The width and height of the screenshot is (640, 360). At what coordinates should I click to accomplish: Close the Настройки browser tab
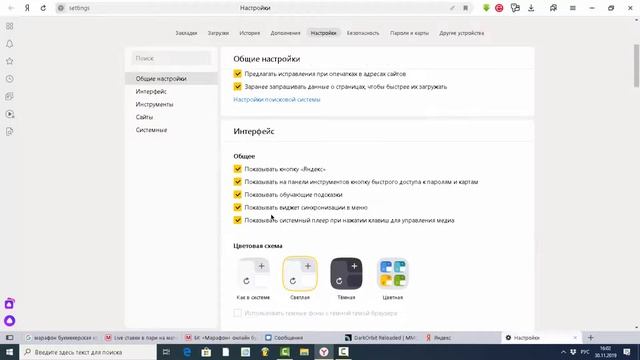coord(575,338)
